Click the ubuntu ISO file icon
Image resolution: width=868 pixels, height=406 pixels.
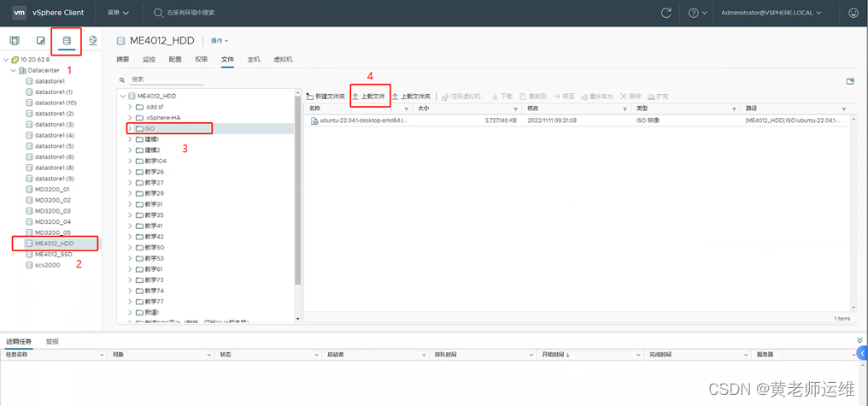[x=314, y=121]
